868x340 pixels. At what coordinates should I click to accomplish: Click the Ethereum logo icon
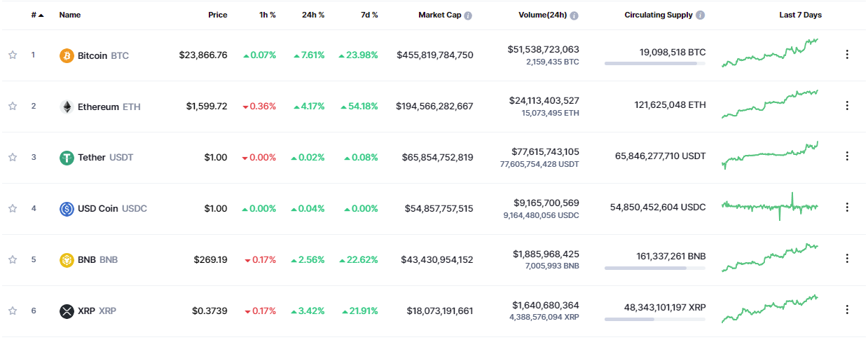(67, 107)
